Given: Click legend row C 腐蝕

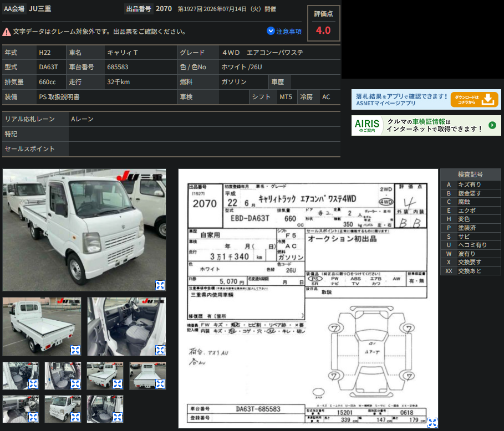Looking at the screenshot, I should [x=470, y=202].
